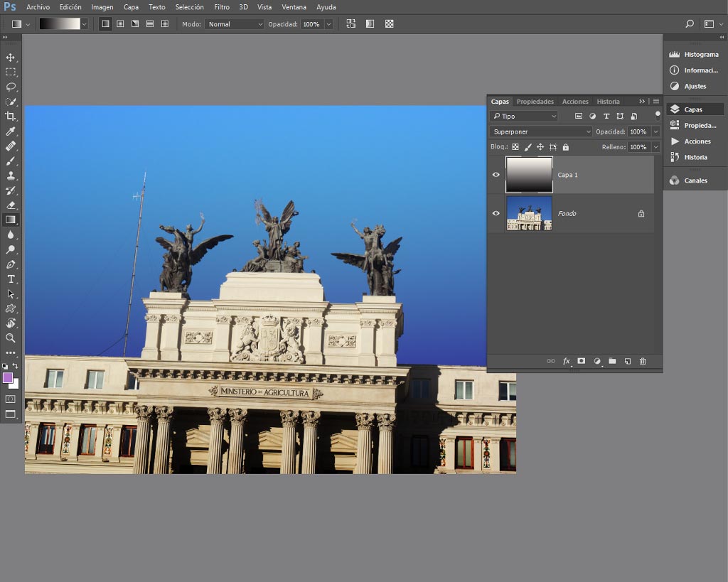The width and height of the screenshot is (728, 582).
Task: Select the Horizontal Type tool
Action: pos(10,279)
